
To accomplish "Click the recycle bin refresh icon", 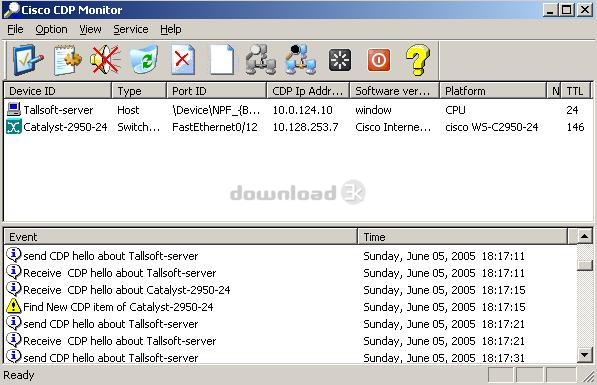I will coord(144,60).
